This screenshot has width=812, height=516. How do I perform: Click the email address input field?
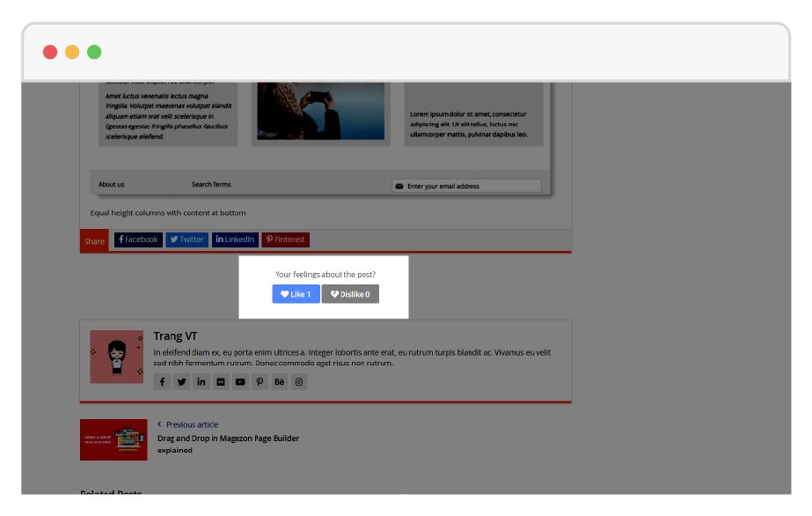pos(472,186)
